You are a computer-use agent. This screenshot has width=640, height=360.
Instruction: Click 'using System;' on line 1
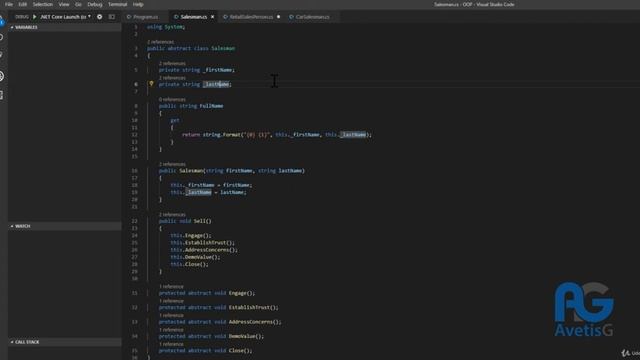pyautogui.click(x=166, y=27)
